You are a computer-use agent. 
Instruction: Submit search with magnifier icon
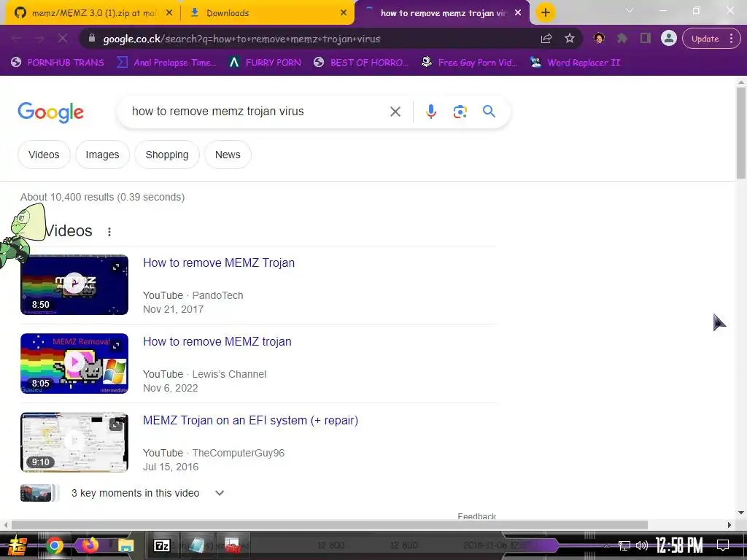[489, 112]
